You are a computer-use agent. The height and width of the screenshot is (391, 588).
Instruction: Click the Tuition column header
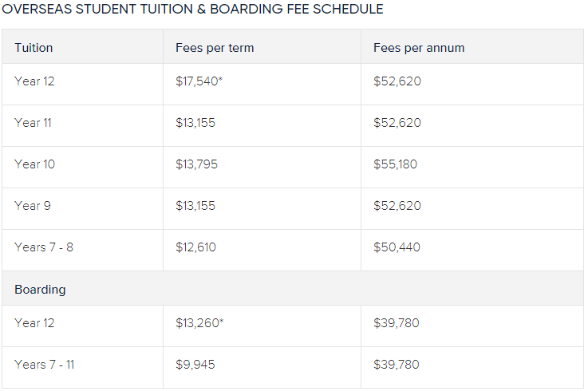point(34,48)
